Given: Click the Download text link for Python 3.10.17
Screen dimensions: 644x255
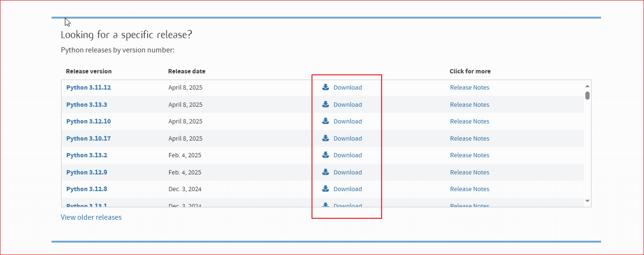Looking at the screenshot, I should click(348, 139).
